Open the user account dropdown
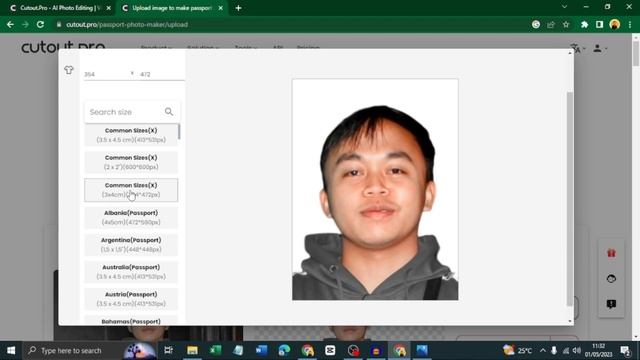 point(600,49)
